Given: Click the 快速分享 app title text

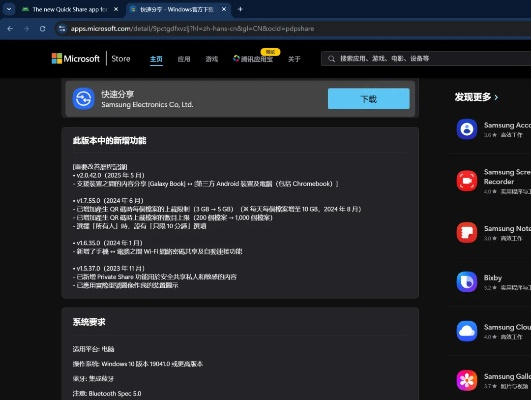Looking at the screenshot, I should pyautogui.click(x=118, y=94).
